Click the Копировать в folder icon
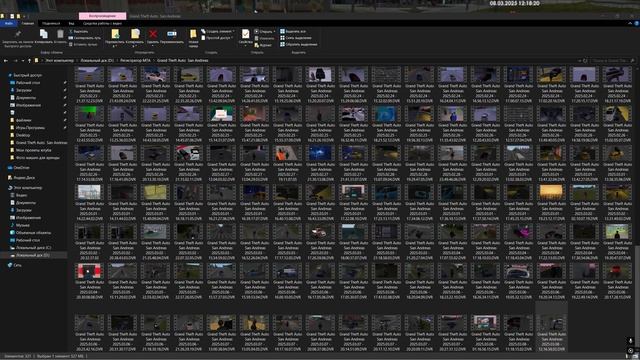Screen dimensions: 640x360 [135, 34]
